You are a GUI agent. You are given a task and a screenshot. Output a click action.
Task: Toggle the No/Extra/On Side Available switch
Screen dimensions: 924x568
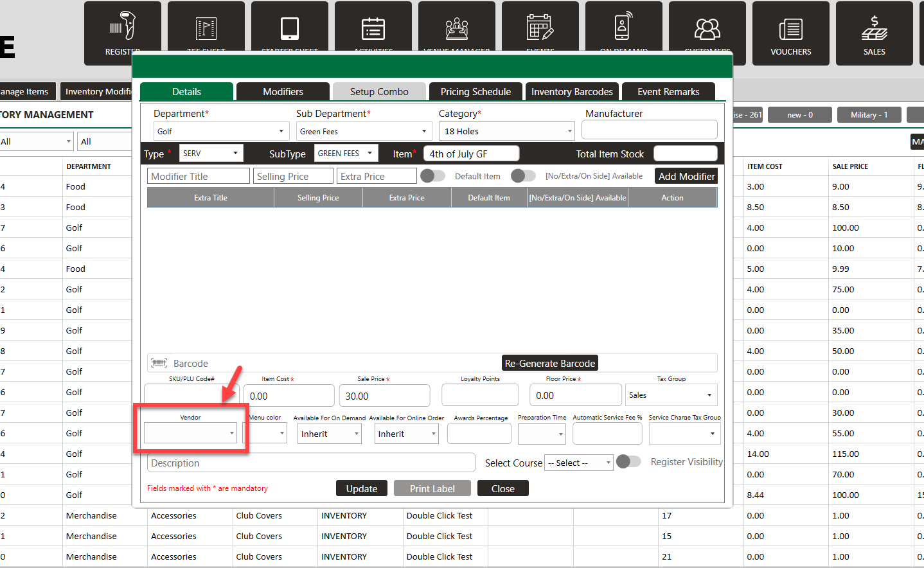(523, 176)
